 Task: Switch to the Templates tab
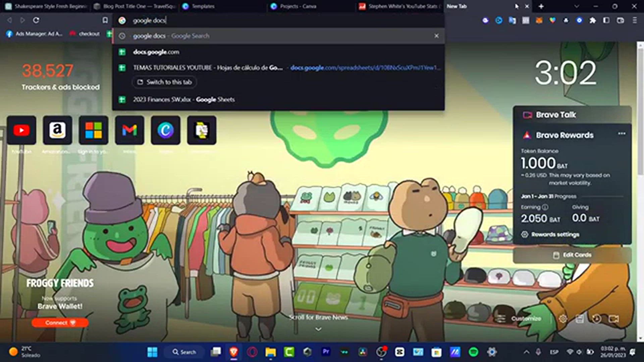tap(203, 6)
